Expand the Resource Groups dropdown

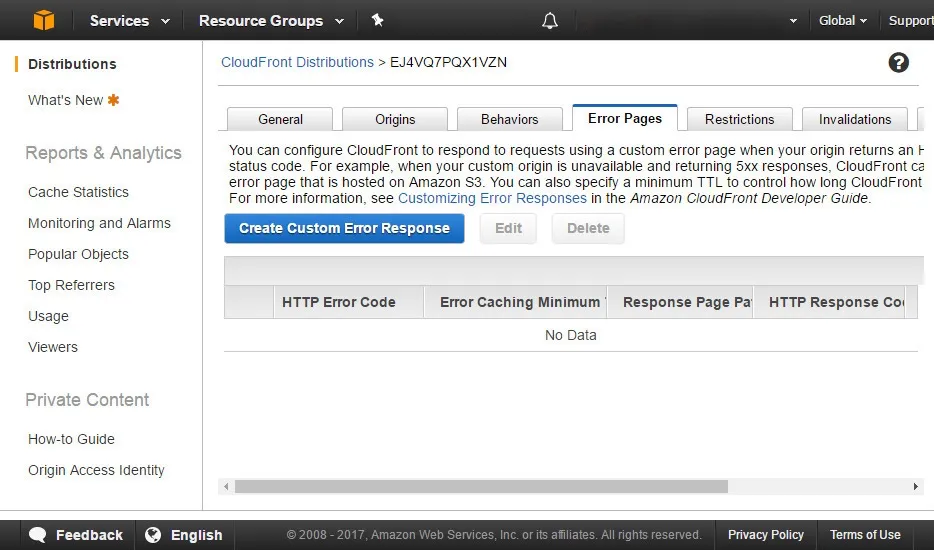(272, 21)
